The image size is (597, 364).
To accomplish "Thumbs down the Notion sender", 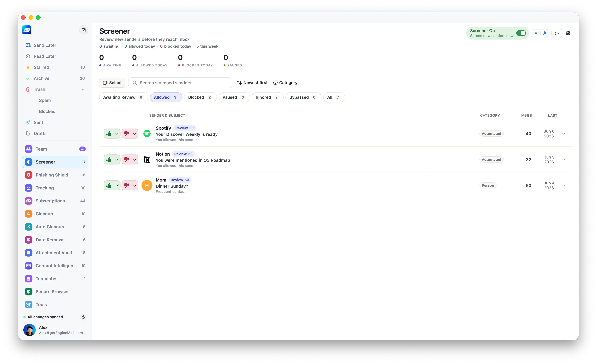I will point(127,159).
